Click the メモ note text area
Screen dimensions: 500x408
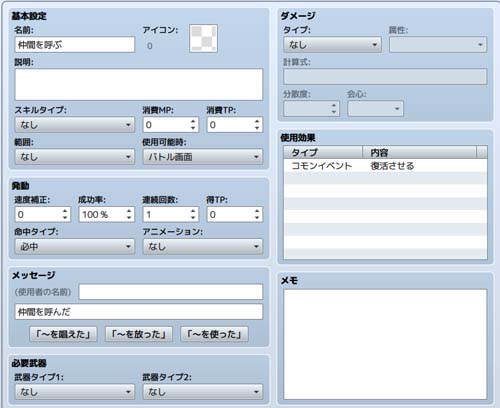click(x=385, y=344)
